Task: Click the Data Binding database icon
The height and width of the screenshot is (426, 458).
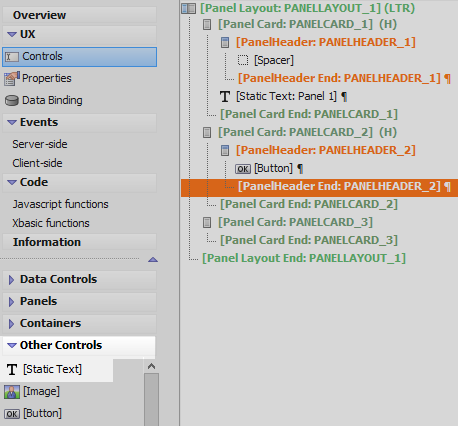Action: click(12, 100)
